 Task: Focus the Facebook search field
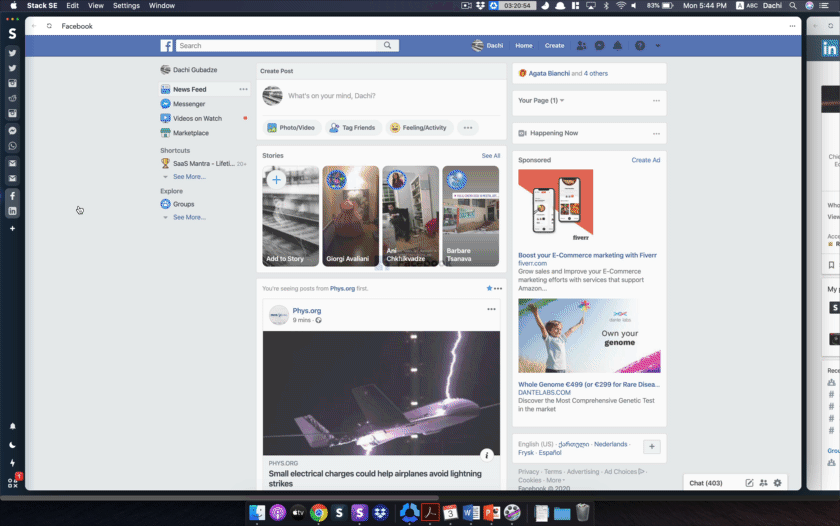(x=277, y=46)
